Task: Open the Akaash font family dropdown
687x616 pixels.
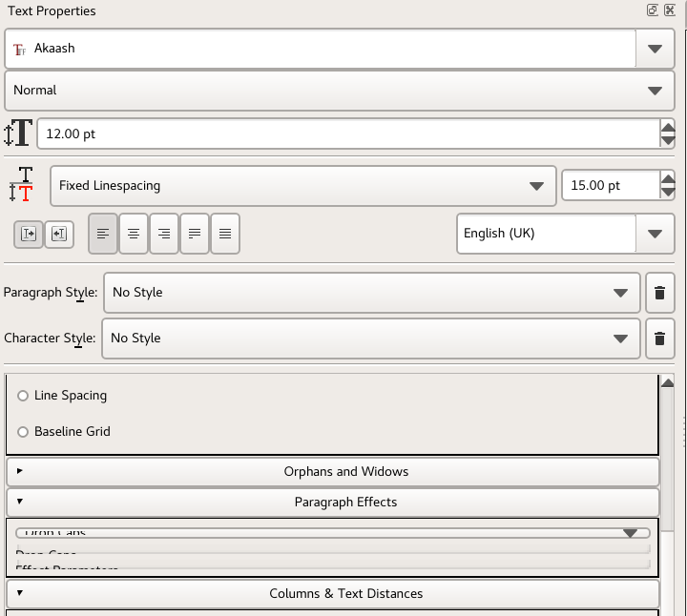Action: tap(655, 49)
